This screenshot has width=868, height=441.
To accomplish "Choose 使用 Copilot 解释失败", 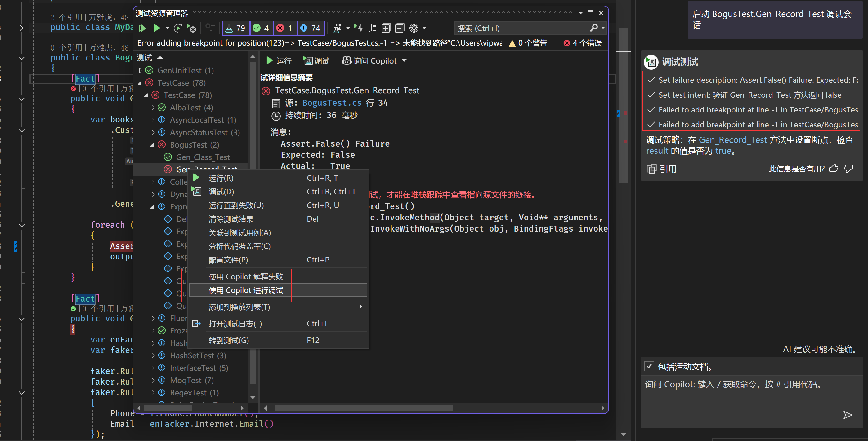I will coord(278,277).
